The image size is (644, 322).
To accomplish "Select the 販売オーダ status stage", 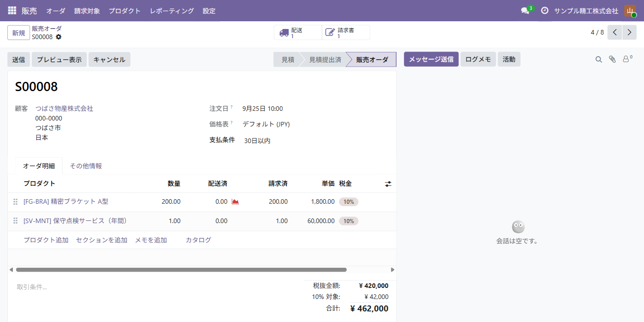I will (x=372, y=59).
